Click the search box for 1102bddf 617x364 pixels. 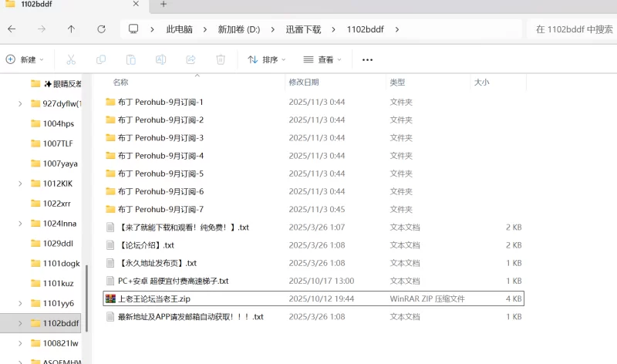pyautogui.click(x=571, y=29)
